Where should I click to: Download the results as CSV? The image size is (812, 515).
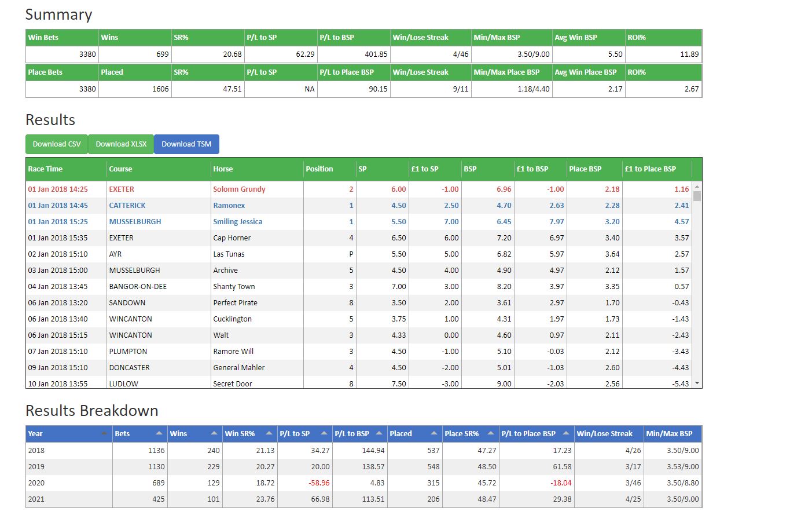point(57,144)
